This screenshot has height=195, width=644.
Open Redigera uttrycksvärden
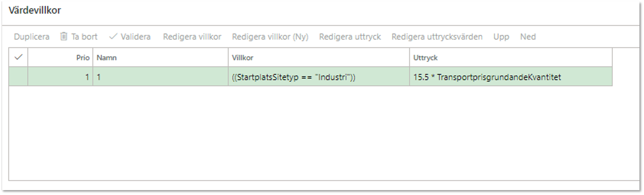point(437,37)
